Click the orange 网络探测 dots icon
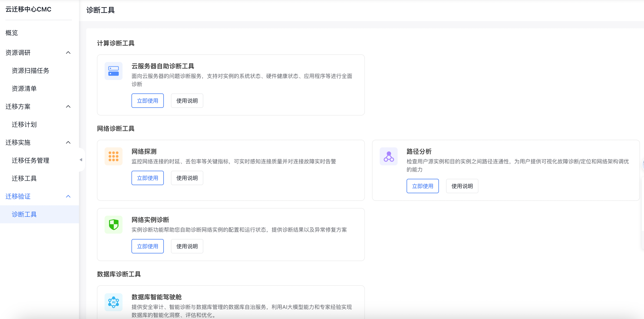This screenshot has height=319, width=644. [113, 156]
